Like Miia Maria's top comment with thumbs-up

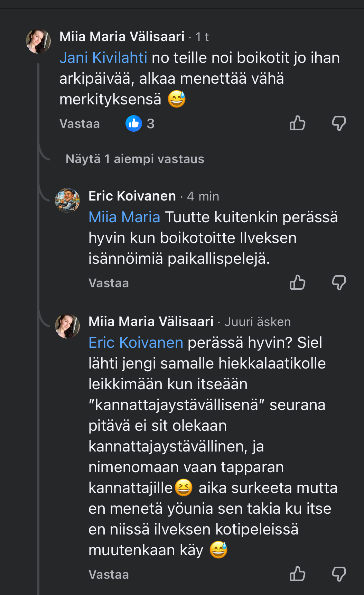coord(297,123)
